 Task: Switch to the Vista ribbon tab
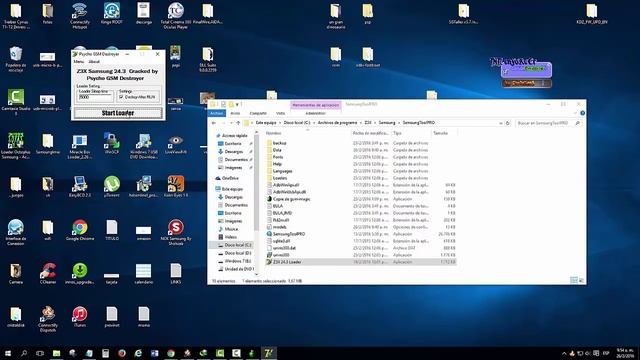point(281,113)
